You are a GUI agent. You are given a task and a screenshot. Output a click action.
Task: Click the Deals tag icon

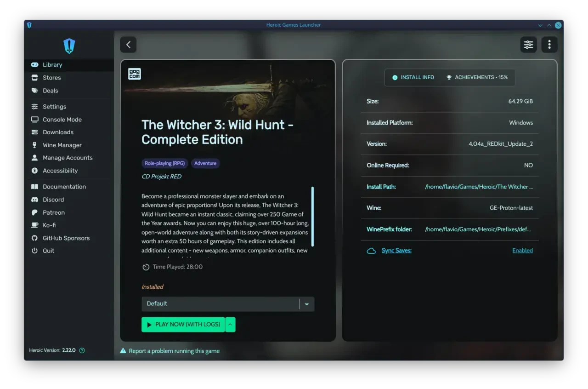pyautogui.click(x=34, y=91)
